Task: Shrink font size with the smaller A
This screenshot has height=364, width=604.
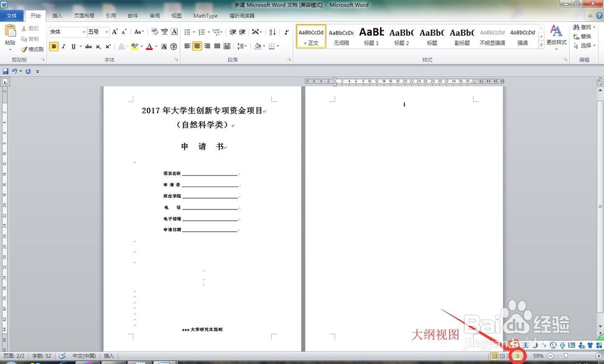Action: [124, 32]
